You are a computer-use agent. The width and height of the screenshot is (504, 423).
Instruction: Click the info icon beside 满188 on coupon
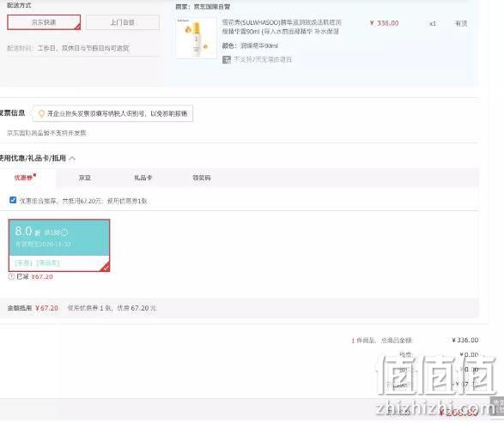click(65, 232)
